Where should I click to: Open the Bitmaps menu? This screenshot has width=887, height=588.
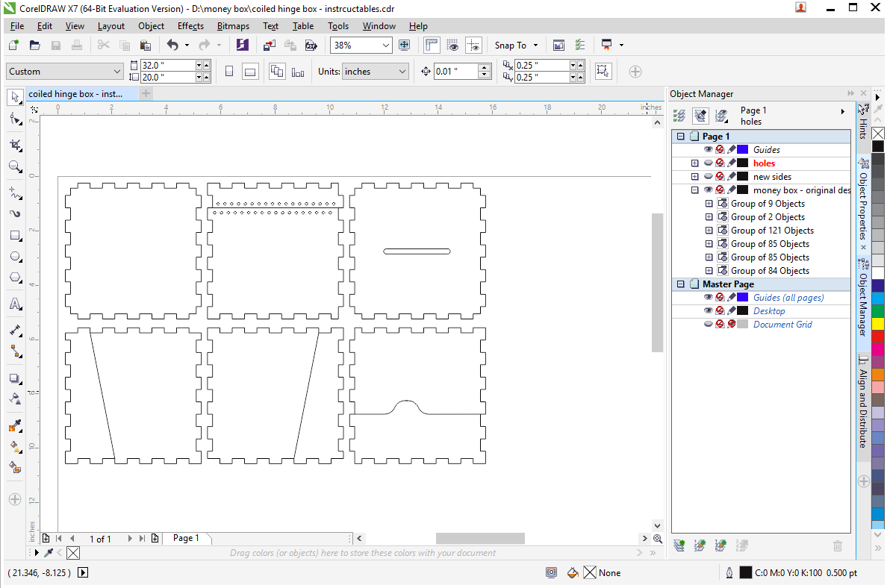[x=233, y=26]
